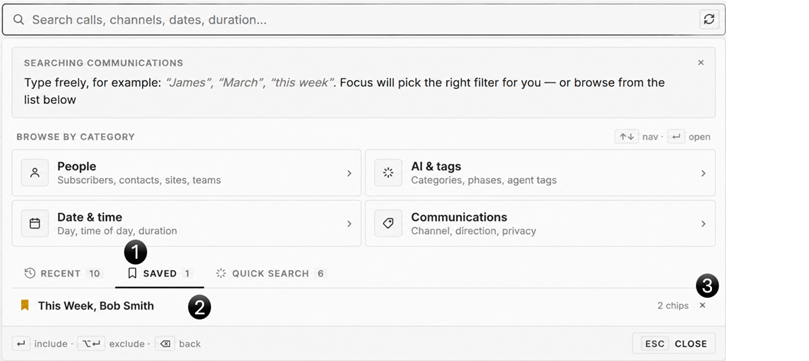Click the Recent count badge 10
This screenshot has width=809, height=361.
(94, 273)
